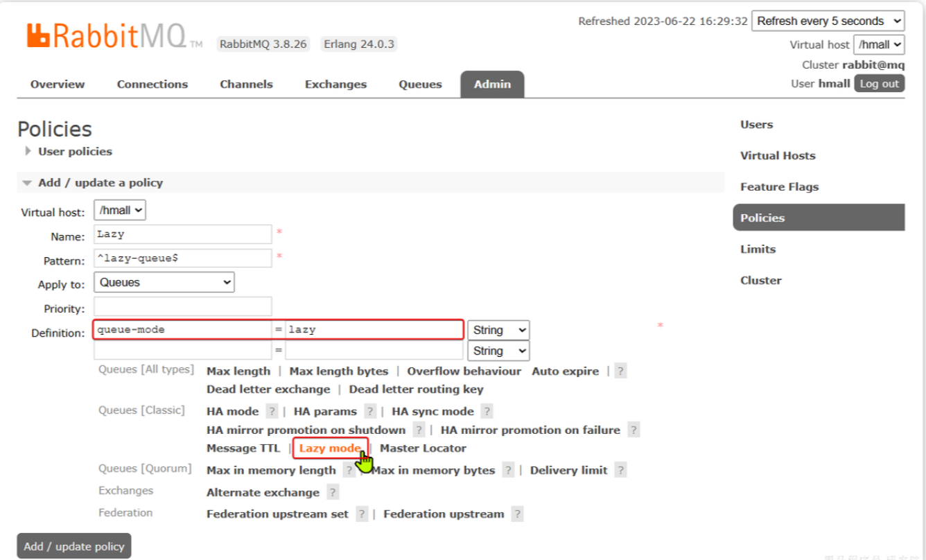Select the Lazy mode definition link

click(329, 448)
